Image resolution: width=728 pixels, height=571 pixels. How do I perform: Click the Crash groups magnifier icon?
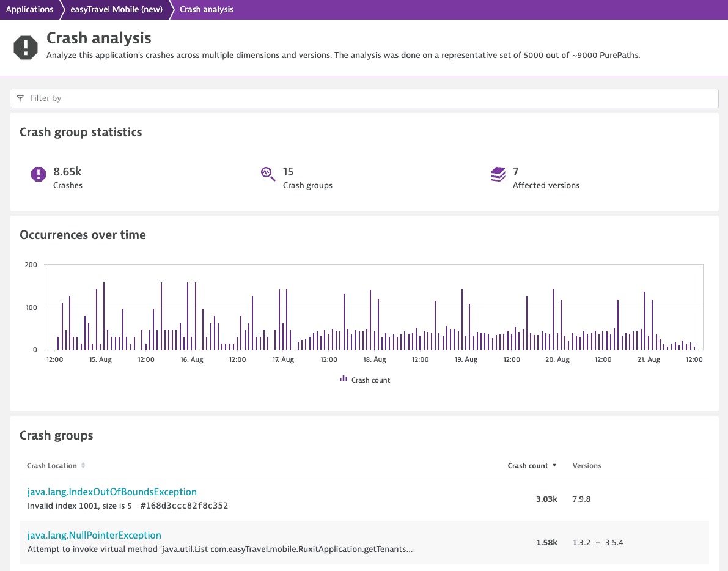[x=268, y=174]
